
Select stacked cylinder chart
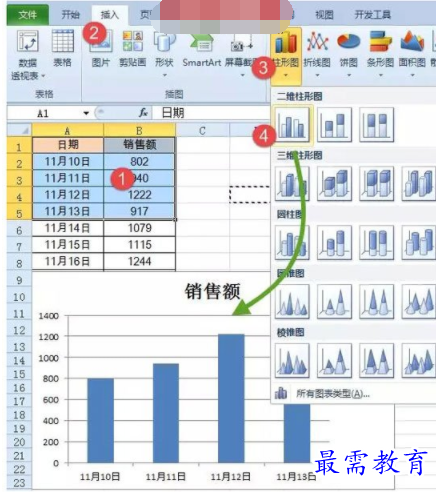pyautogui.click(x=335, y=243)
